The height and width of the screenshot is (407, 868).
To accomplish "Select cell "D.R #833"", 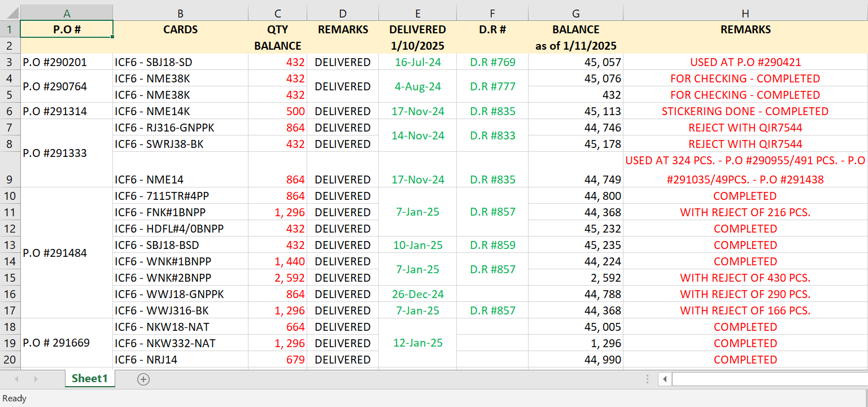I will point(492,135).
